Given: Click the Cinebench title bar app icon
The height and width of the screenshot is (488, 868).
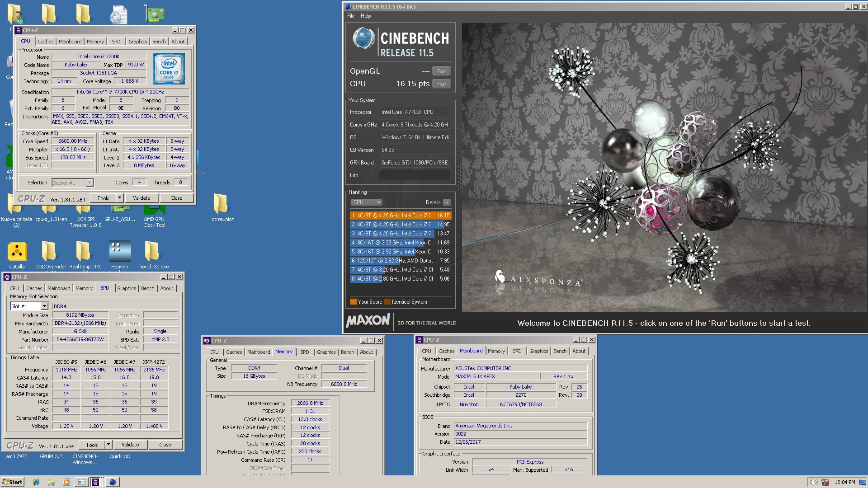Looking at the screenshot, I should pyautogui.click(x=347, y=7).
